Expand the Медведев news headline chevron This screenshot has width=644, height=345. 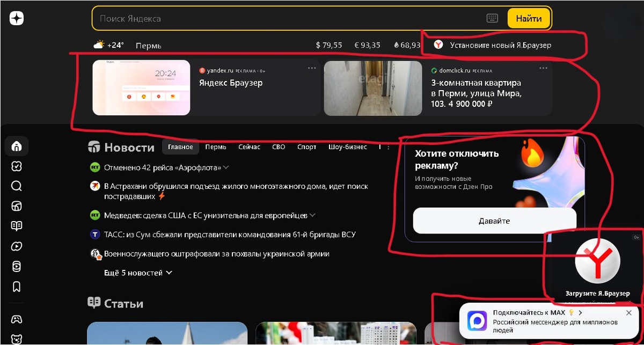312,215
